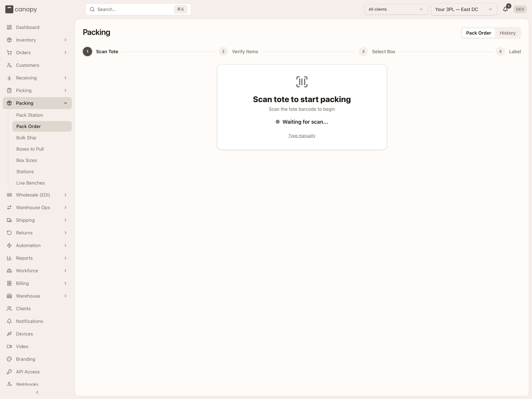Click step 3 Select Box

click(x=377, y=52)
